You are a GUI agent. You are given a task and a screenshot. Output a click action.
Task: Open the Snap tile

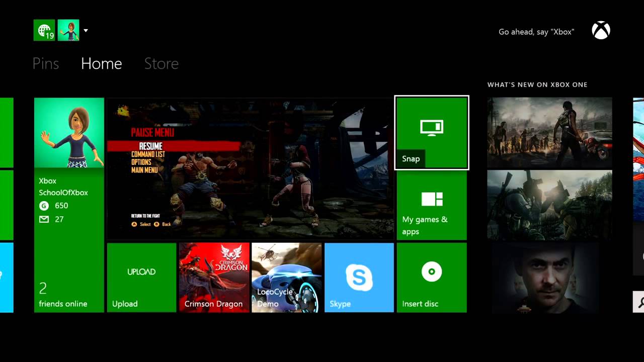tap(432, 133)
